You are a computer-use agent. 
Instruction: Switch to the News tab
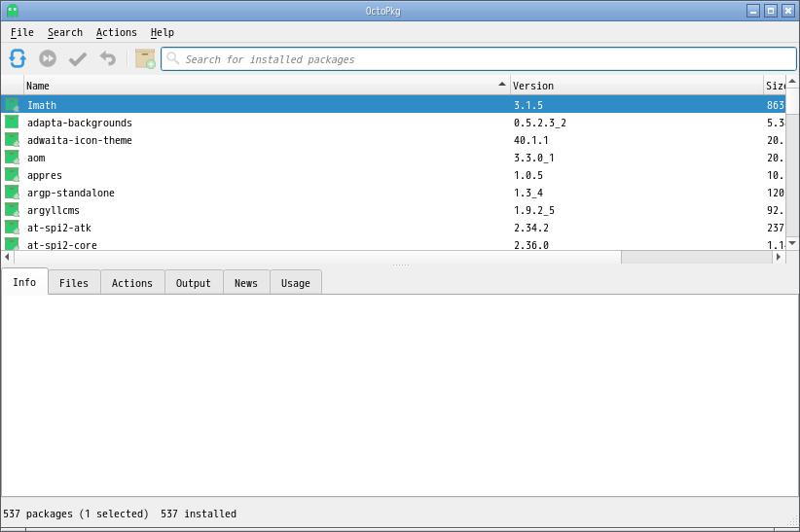coord(246,283)
